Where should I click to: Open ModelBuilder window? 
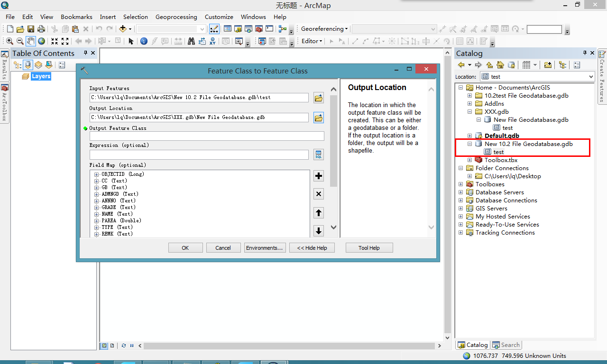tap(283, 29)
